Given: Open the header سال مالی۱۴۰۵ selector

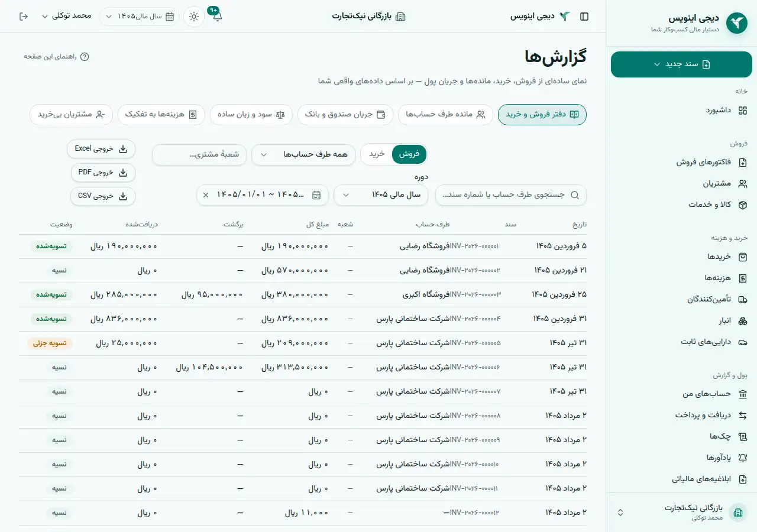Looking at the screenshot, I should point(139,17).
